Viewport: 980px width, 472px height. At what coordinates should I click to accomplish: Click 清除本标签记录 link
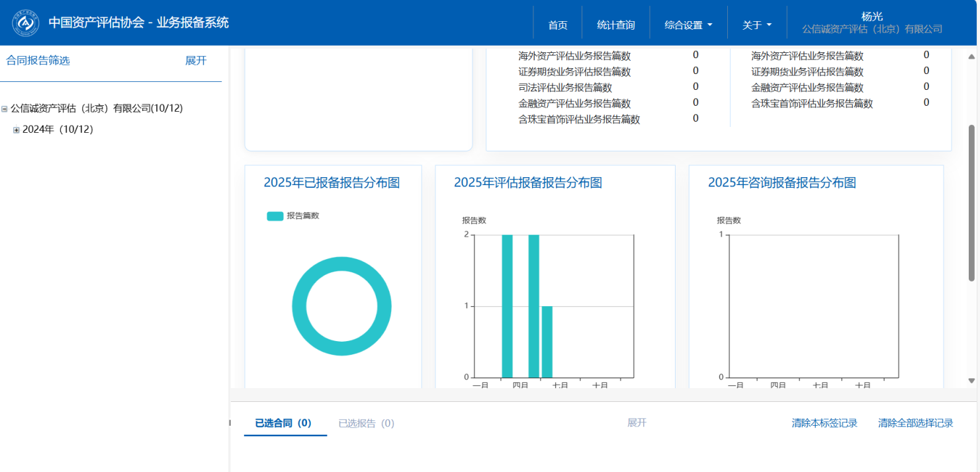(824, 423)
